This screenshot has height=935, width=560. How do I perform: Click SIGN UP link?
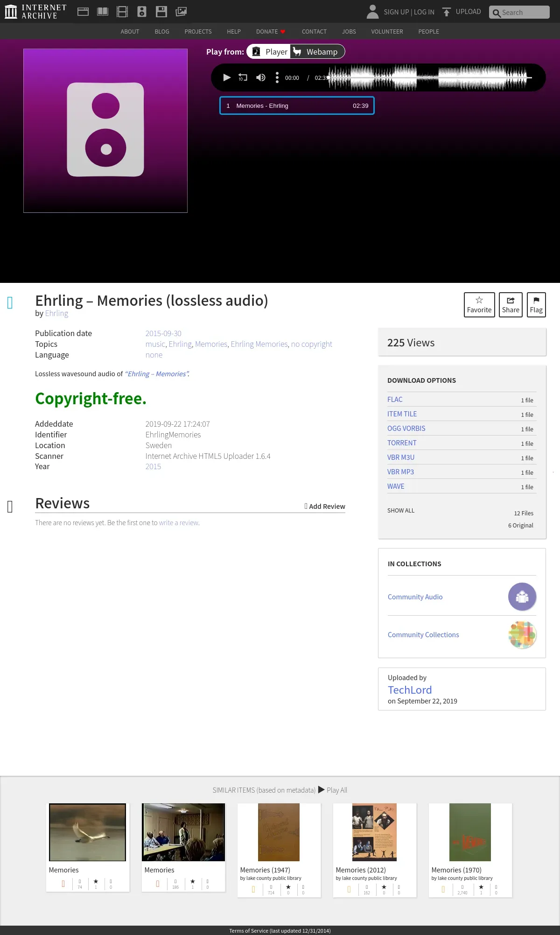point(396,12)
